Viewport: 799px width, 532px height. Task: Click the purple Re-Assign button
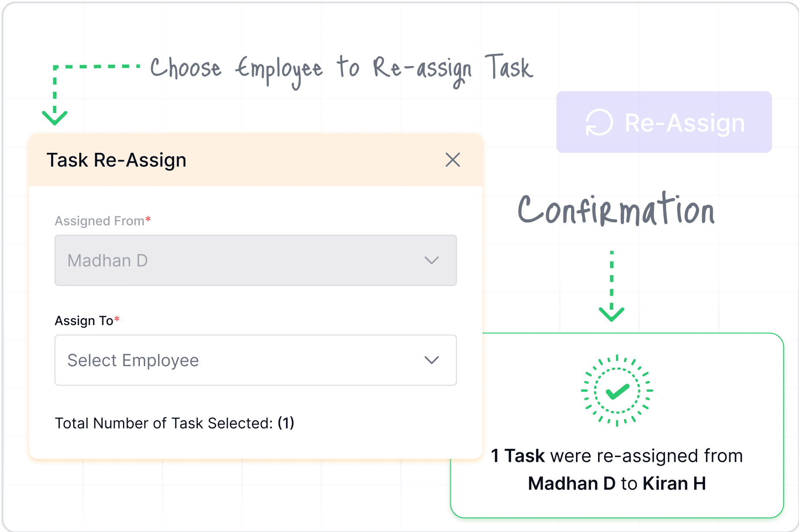[x=664, y=122]
